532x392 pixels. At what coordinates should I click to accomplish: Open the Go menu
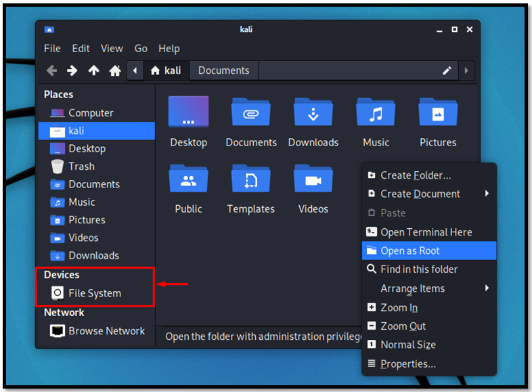[141, 49]
